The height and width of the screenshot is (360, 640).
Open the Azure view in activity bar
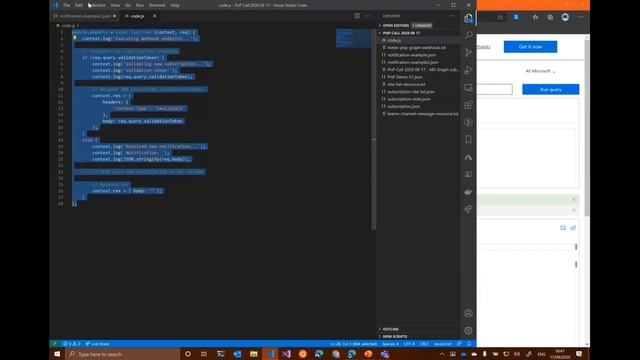click(x=468, y=157)
